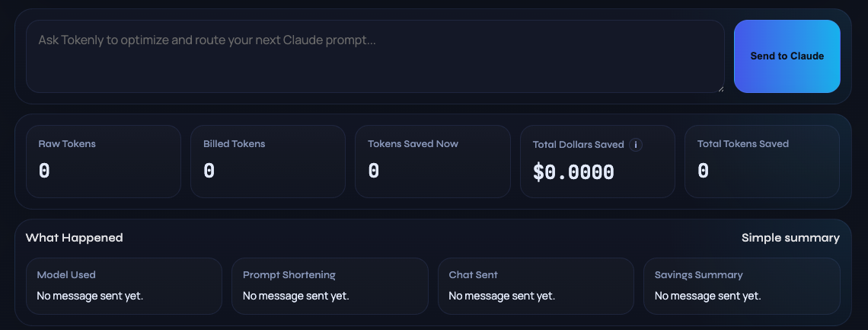Select the Raw Tokens stat card

click(97, 162)
